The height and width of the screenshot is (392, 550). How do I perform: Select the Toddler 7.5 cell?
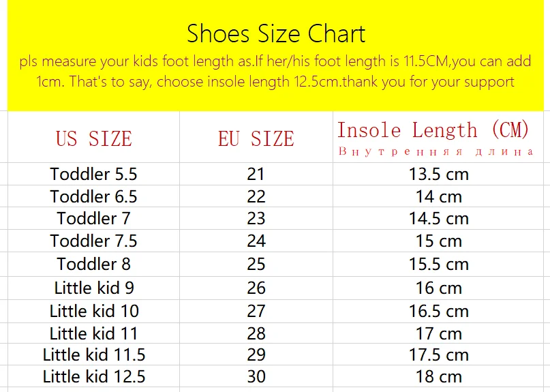pyautogui.click(x=93, y=241)
